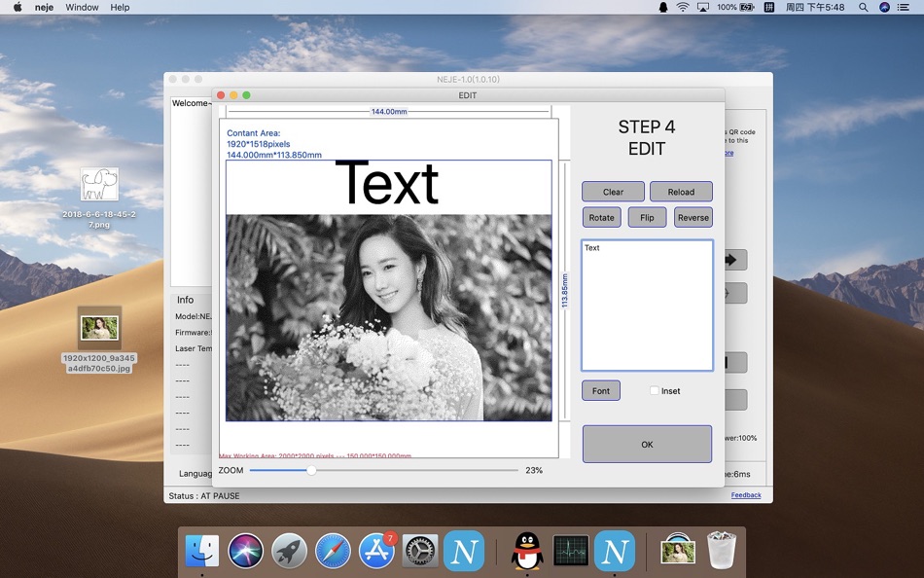The image size is (924, 578).
Task: Close the EDIT window
Action: (x=221, y=95)
